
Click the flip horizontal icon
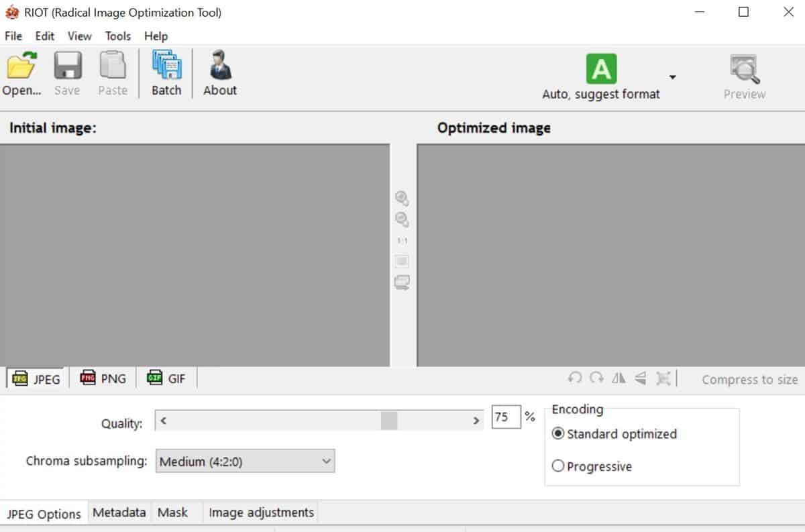coord(619,379)
